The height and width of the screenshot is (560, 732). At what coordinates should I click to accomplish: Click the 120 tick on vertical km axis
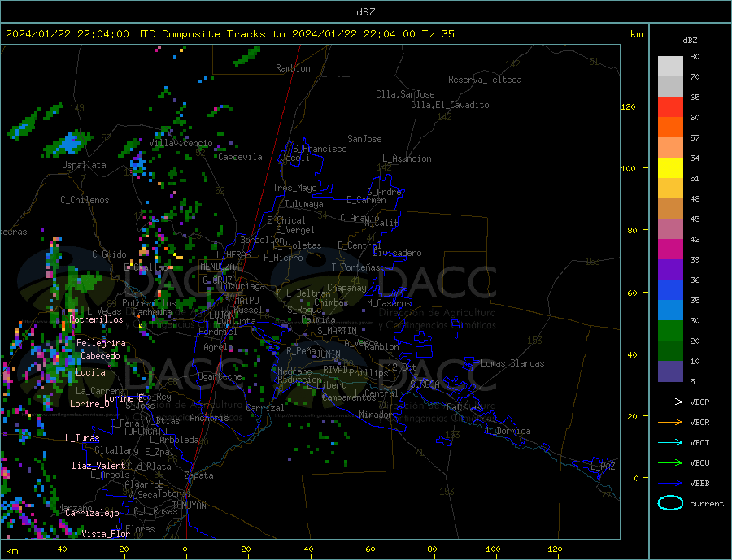(x=629, y=106)
